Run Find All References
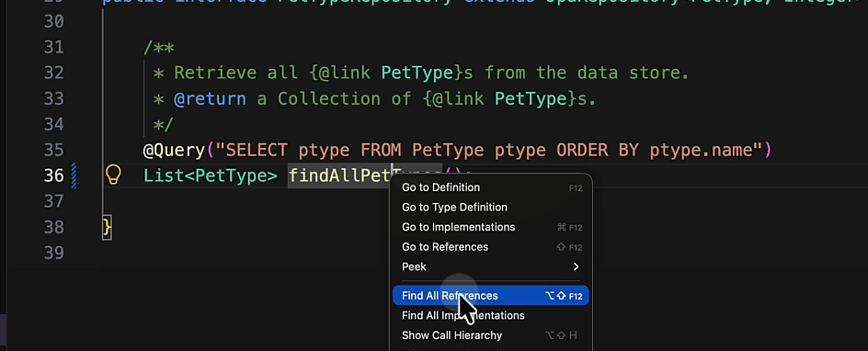 coord(490,296)
